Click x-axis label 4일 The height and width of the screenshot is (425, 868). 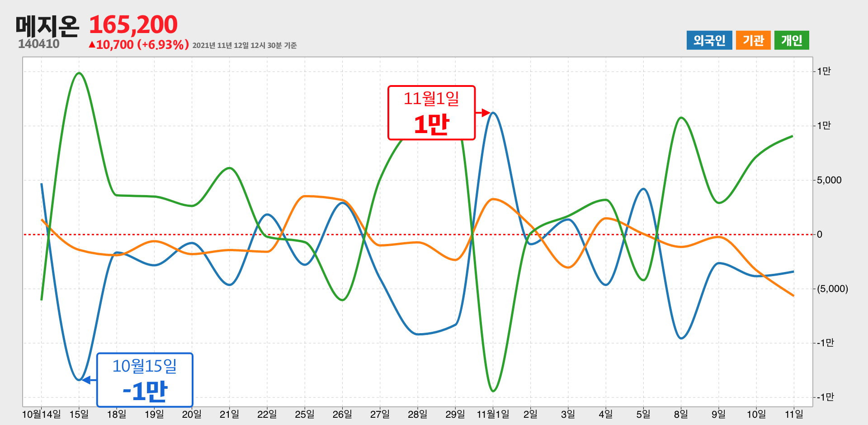[606, 414]
